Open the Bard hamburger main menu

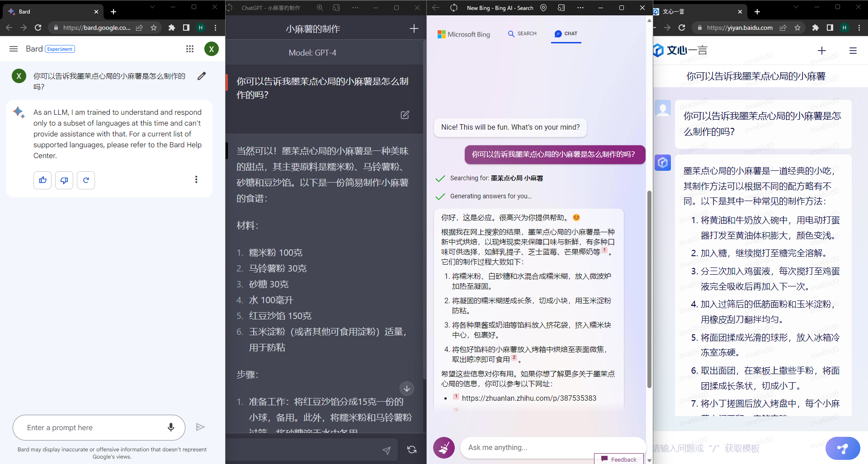coord(14,49)
